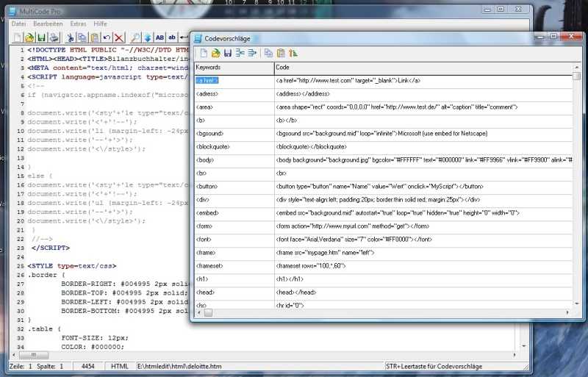Convert to lowercase with ab icon

(x=172, y=37)
